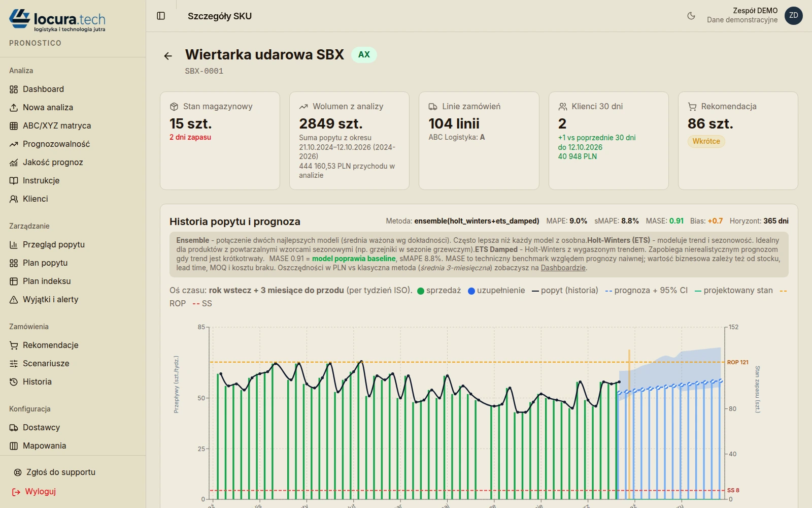Image resolution: width=812 pixels, height=508 pixels.
Task: Open Dashboard from the sidebar
Action: [73, 89]
